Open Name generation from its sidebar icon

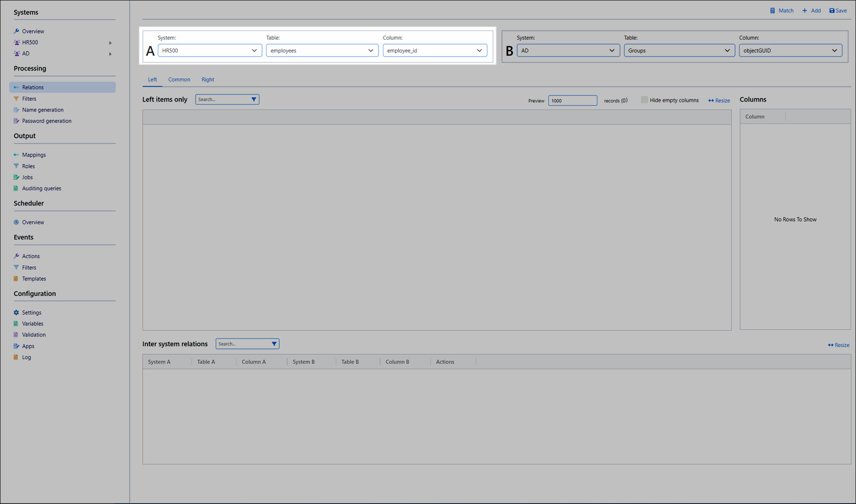(x=16, y=110)
